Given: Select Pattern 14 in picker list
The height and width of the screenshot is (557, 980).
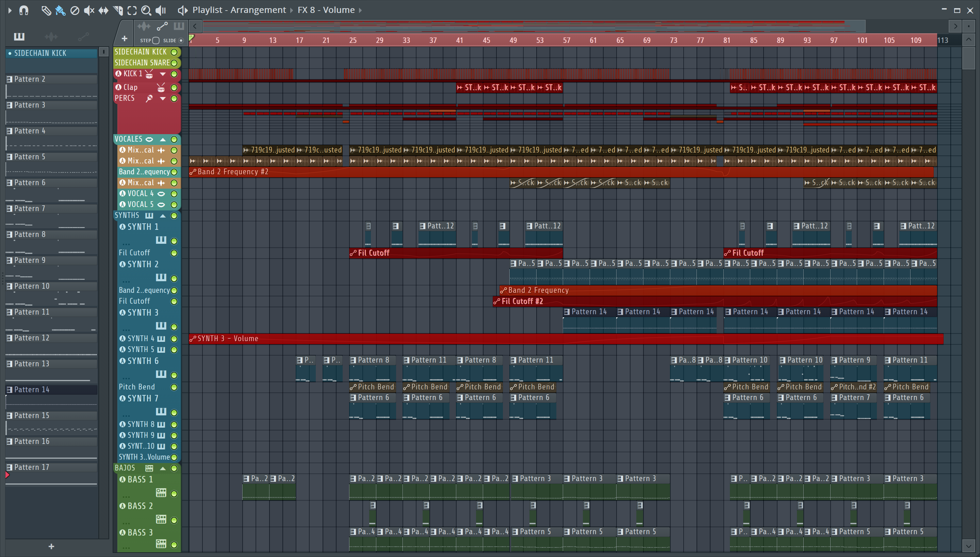Looking at the screenshot, I should pyautogui.click(x=51, y=389).
